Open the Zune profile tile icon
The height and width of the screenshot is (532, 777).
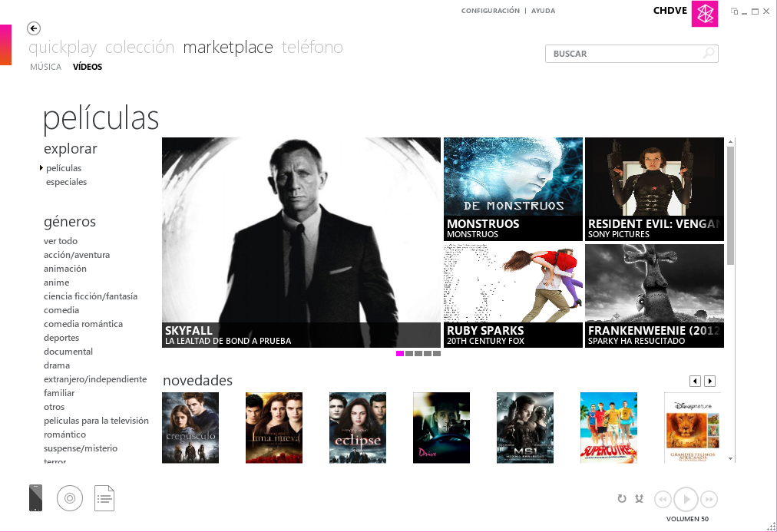click(x=705, y=14)
